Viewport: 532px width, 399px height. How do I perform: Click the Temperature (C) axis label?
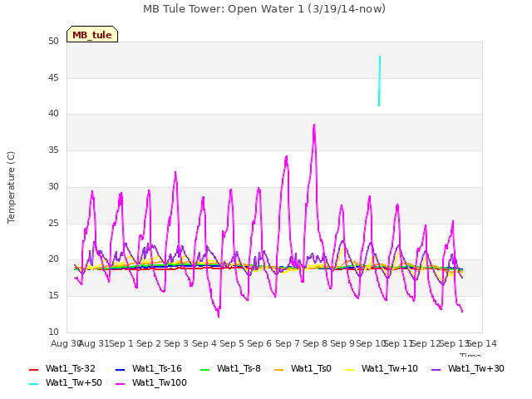tap(11, 187)
